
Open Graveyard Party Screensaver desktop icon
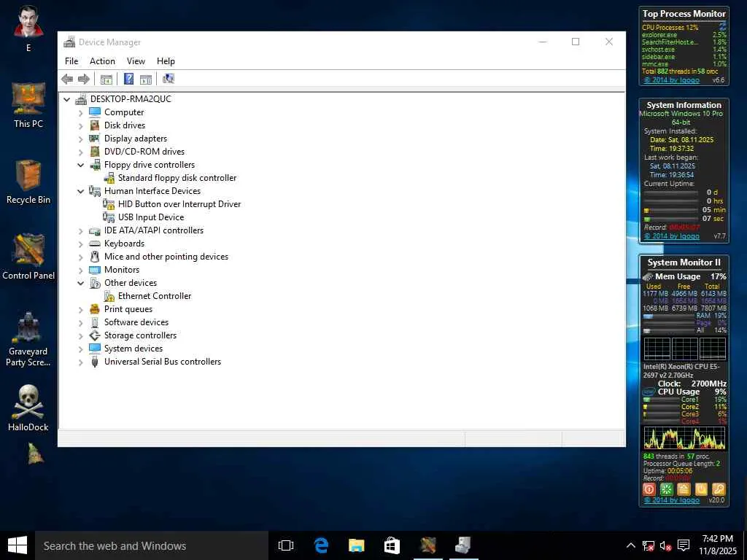28,339
